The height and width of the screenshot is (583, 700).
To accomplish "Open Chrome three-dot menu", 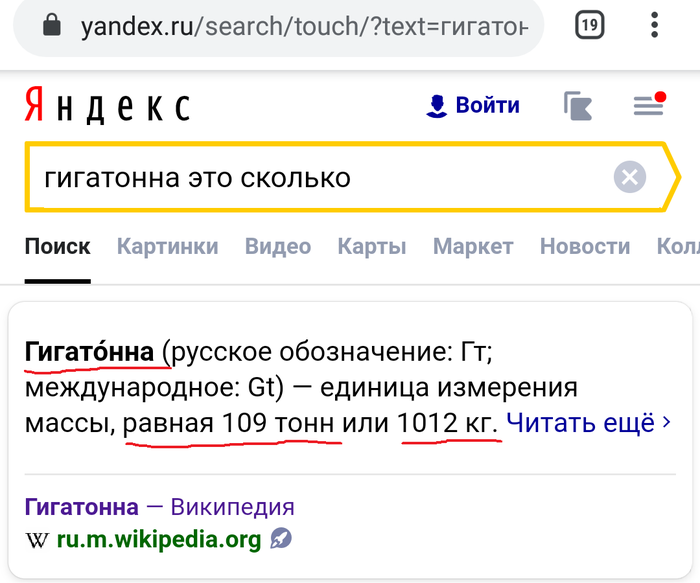I will [x=656, y=25].
